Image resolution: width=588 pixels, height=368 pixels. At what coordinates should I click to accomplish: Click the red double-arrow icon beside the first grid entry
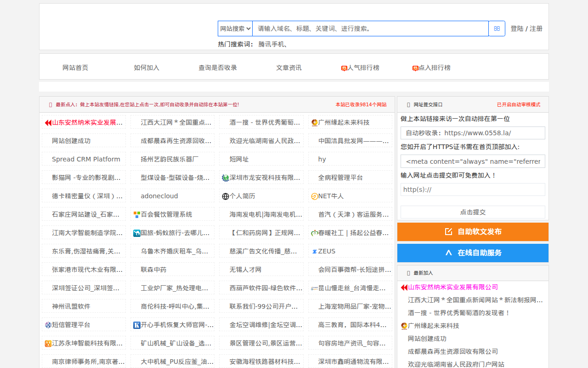pos(48,123)
